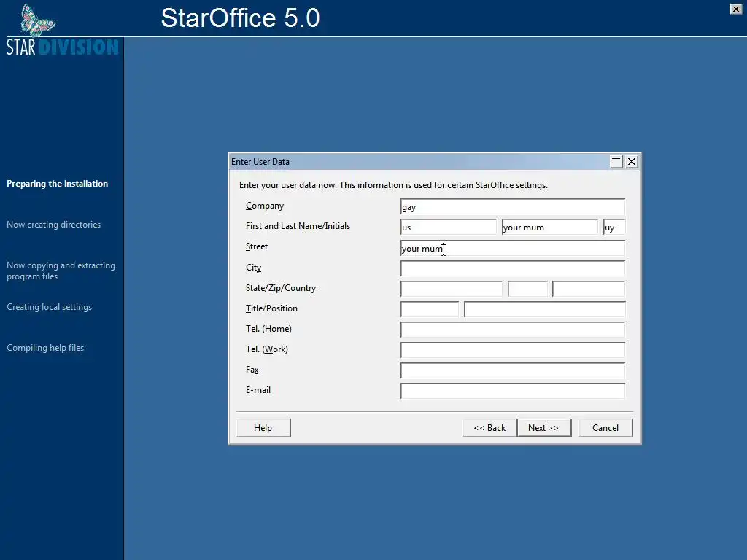Click the Country input field

(589, 289)
